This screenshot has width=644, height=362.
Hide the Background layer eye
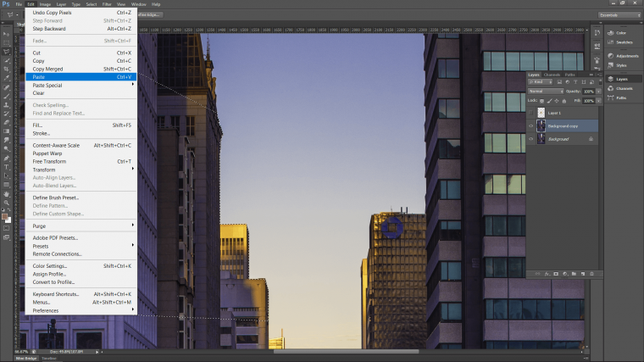[530, 139]
